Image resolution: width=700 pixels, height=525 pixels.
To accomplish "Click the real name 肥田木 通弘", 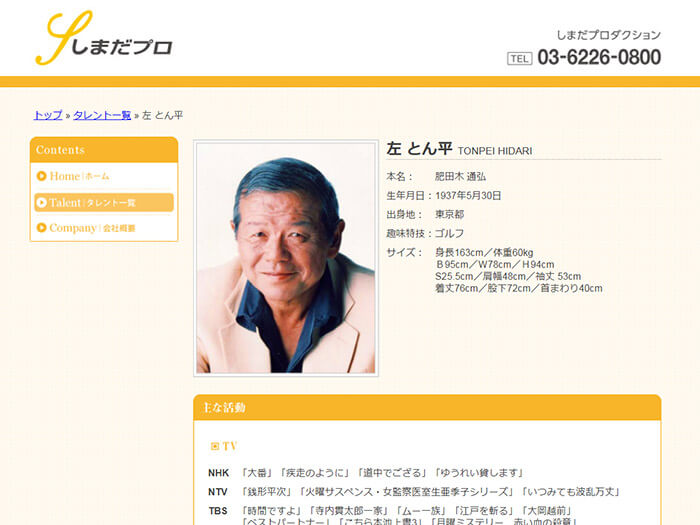I will tap(460, 177).
